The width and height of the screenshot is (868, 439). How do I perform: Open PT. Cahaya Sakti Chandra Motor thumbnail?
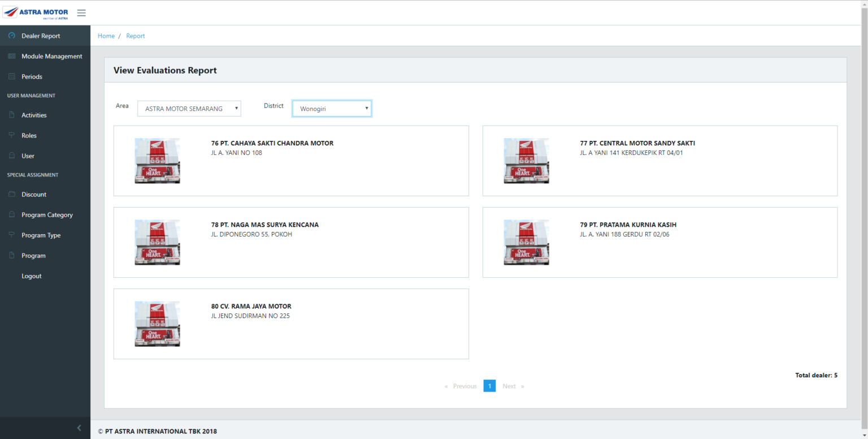157,161
